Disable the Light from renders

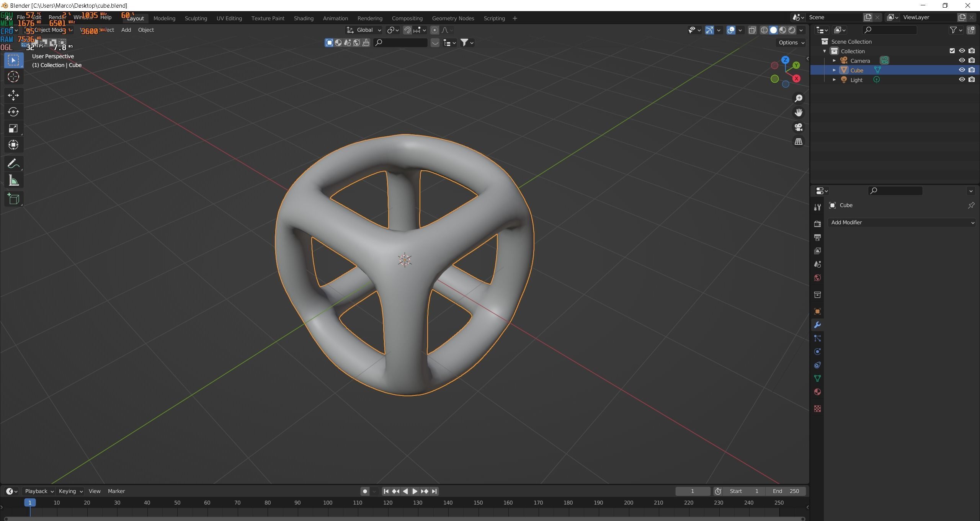click(x=972, y=80)
